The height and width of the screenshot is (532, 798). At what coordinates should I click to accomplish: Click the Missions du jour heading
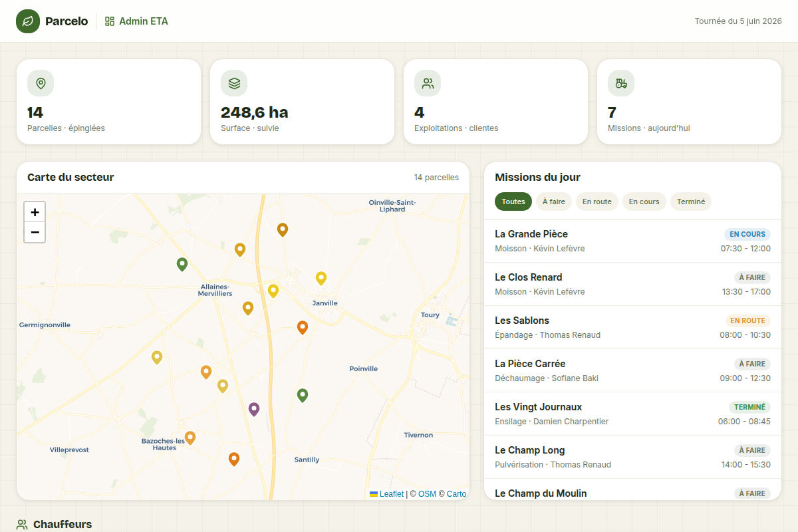tap(537, 177)
